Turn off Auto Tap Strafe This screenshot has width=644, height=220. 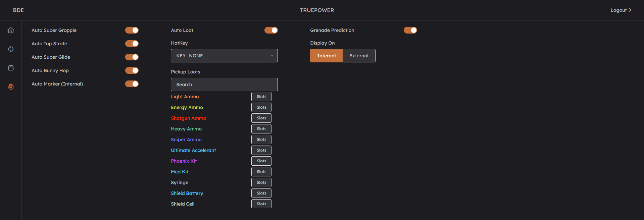click(132, 44)
